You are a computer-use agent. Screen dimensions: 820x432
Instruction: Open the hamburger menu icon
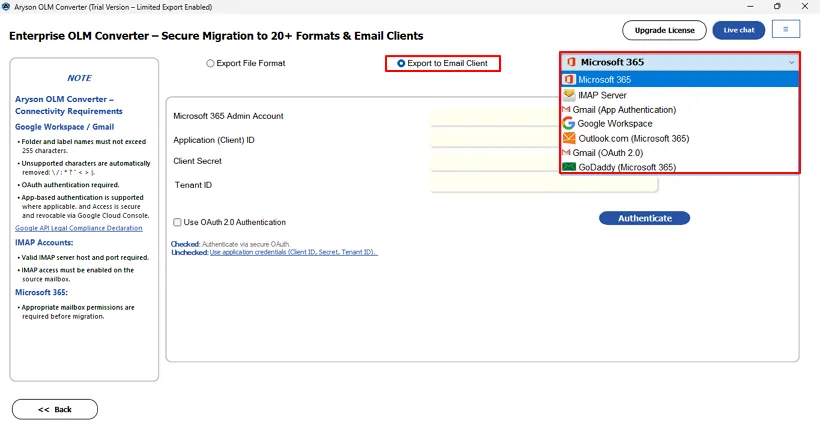point(785,30)
